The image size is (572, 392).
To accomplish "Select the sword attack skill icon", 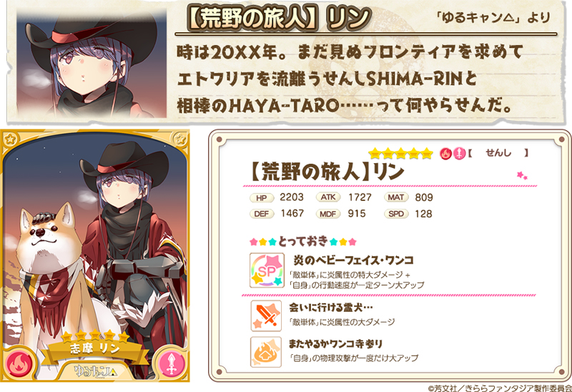I will [x=266, y=315].
